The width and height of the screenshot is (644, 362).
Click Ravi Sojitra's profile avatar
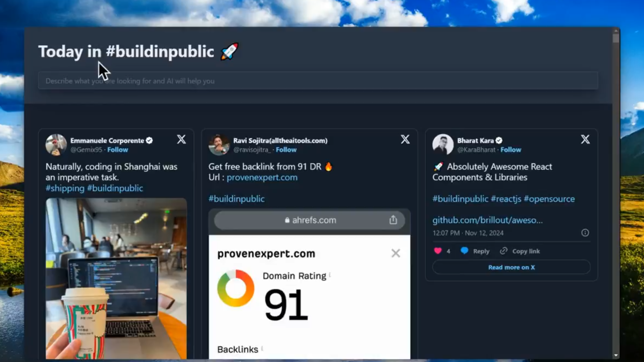219,145
